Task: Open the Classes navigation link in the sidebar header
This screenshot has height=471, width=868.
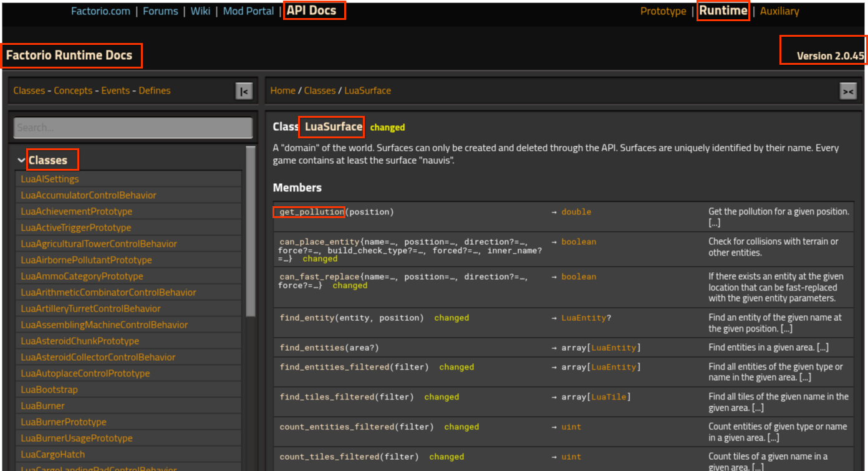Action: [29, 90]
